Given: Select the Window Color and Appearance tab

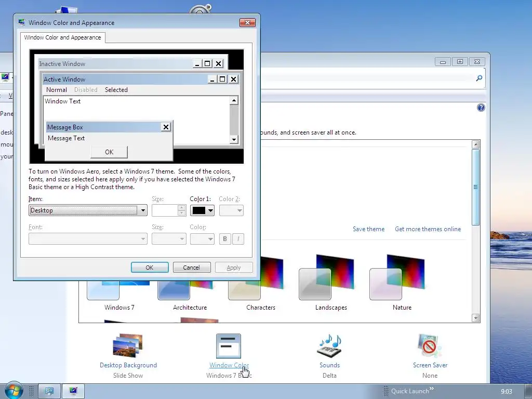Looking at the screenshot, I should click(x=62, y=37).
